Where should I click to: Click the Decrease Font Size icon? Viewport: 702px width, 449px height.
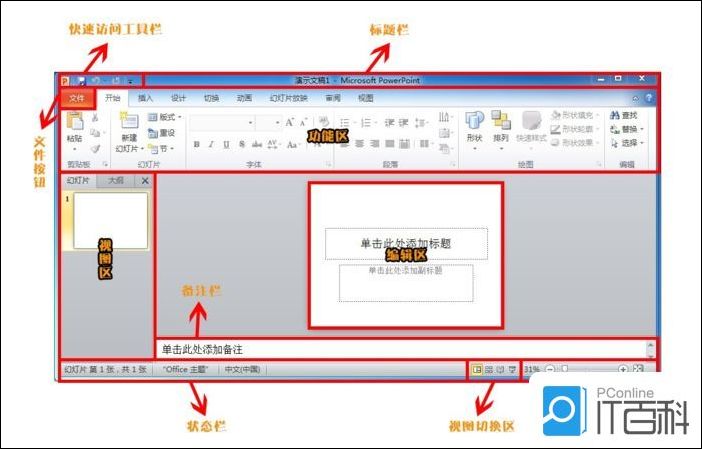pos(304,122)
